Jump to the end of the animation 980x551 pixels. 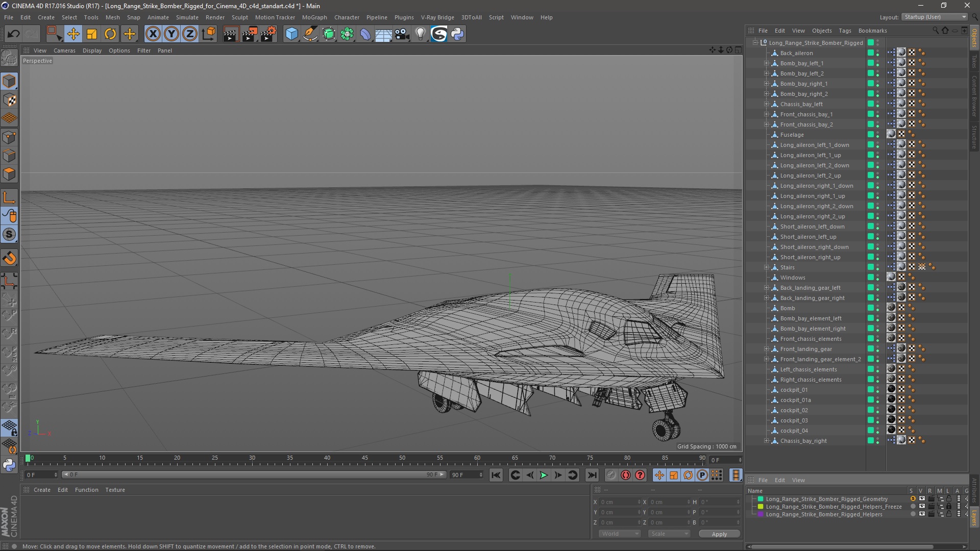coord(592,475)
